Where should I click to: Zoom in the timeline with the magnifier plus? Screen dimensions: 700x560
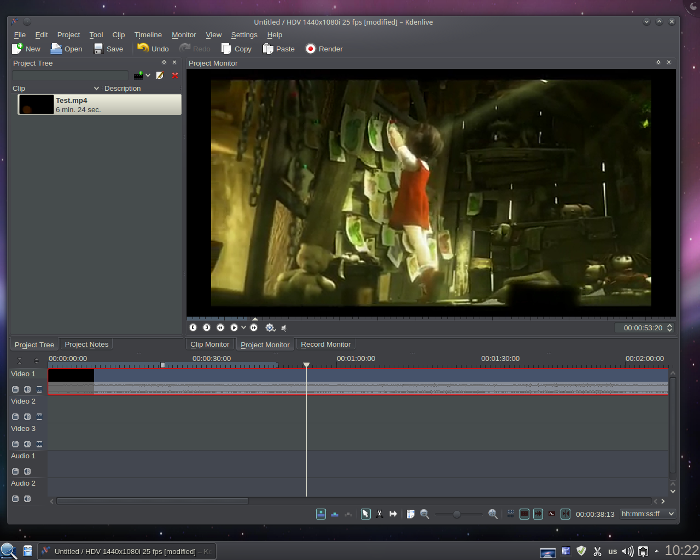point(493,514)
